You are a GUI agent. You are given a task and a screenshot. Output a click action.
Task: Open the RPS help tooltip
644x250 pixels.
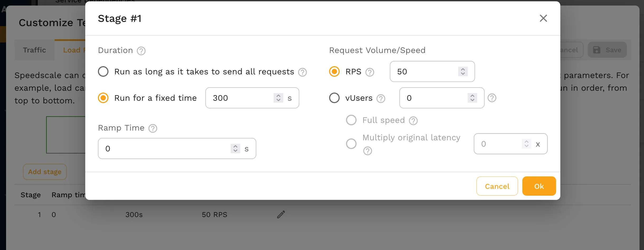369,72
